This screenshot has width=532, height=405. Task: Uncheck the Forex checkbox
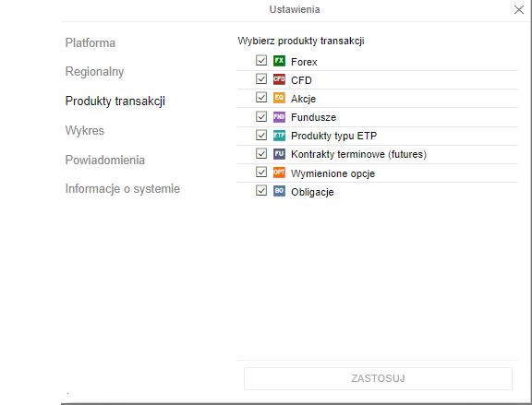click(261, 60)
